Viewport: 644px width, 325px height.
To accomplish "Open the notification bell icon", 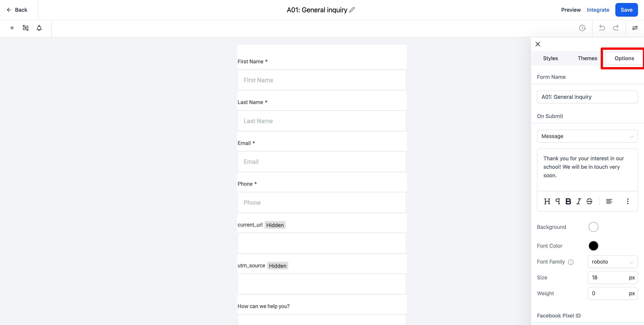I will click(39, 28).
